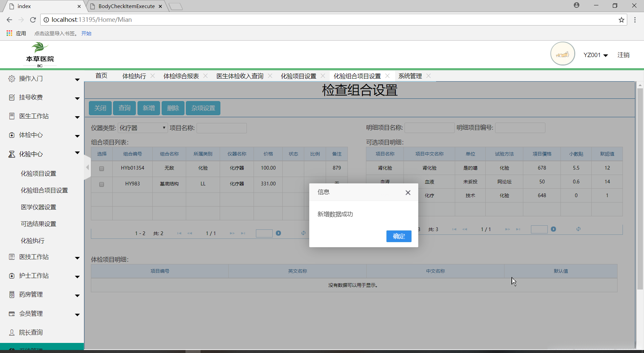Click the 项目名称 search input field
The image size is (644, 353).
click(x=221, y=128)
